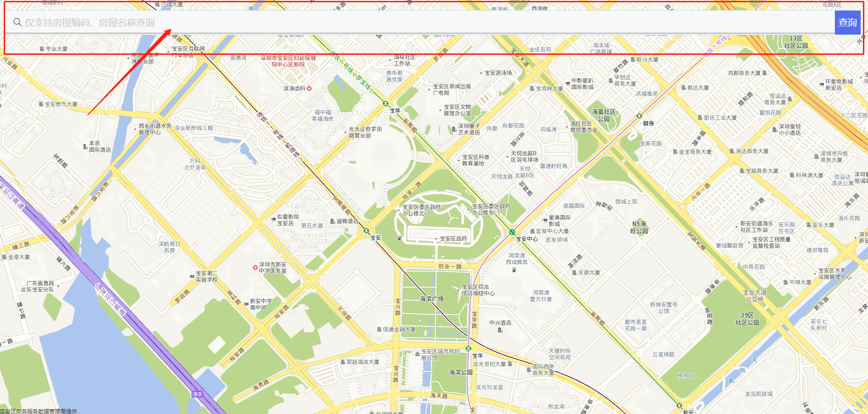This screenshot has width=868, height=414.
Task: Click the 宏发中心大厦 building icon
Action: (532, 231)
